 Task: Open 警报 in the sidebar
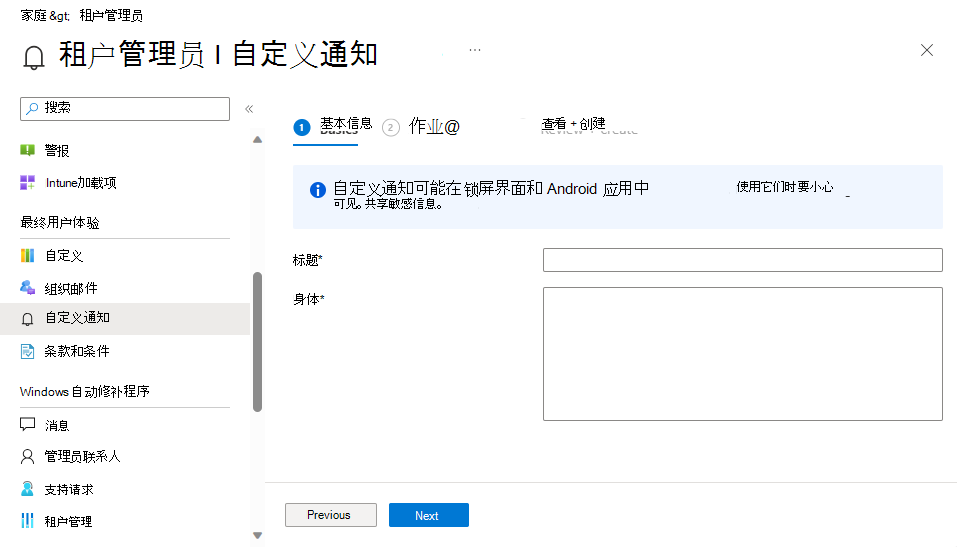click(x=57, y=151)
